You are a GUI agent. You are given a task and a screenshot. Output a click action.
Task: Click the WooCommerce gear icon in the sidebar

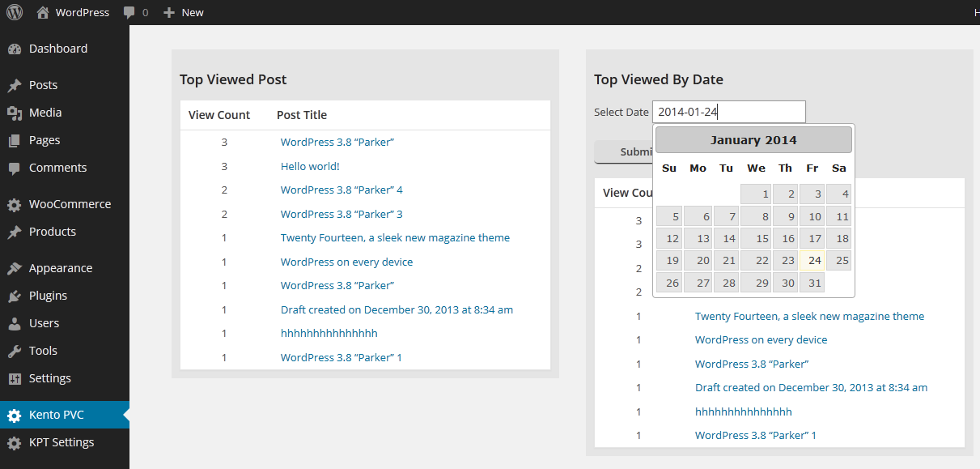[15, 205]
